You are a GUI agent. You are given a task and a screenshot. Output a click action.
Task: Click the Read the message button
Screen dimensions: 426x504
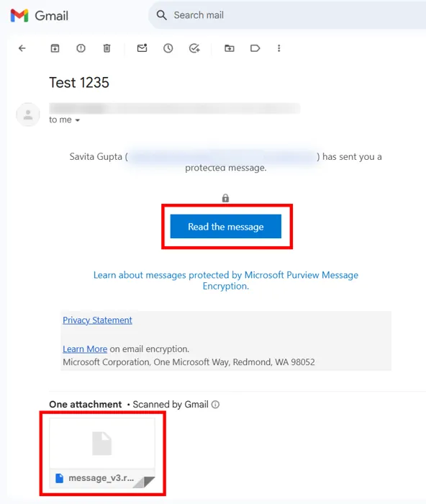pyautogui.click(x=225, y=227)
